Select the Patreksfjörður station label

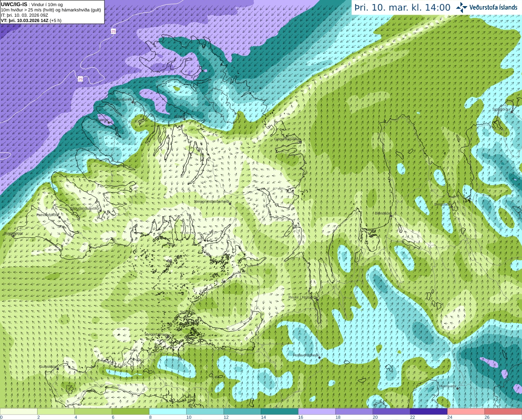click(x=48, y=214)
